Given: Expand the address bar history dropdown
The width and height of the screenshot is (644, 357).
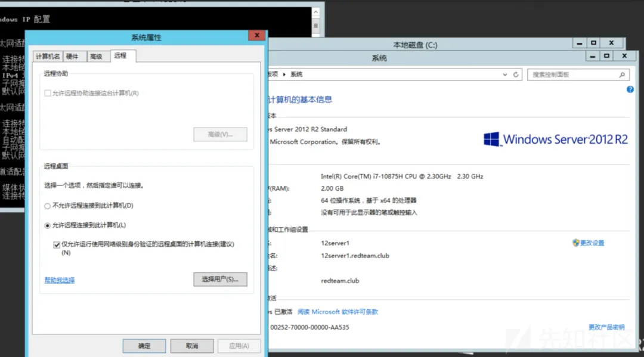Looking at the screenshot, I should click(505, 74).
